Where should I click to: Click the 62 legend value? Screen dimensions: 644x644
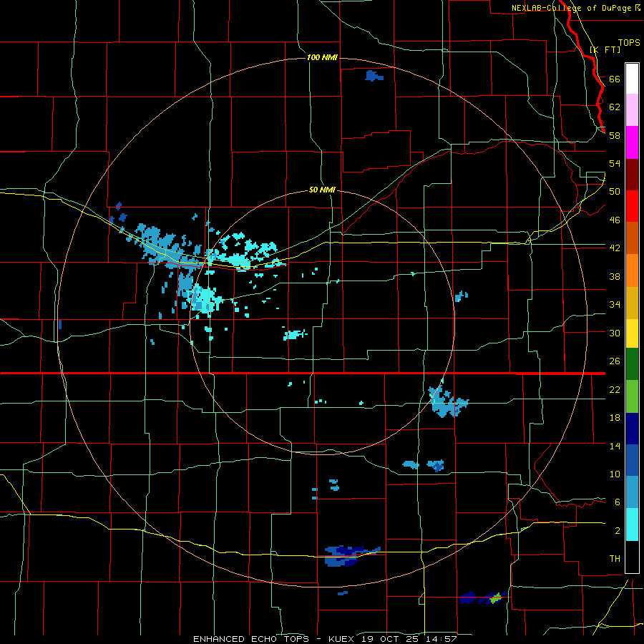pyautogui.click(x=615, y=107)
